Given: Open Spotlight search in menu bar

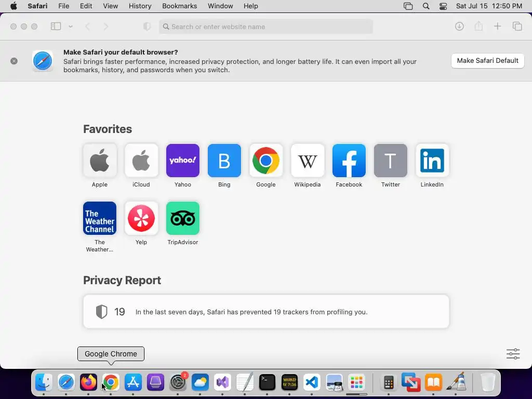Looking at the screenshot, I should pyautogui.click(x=426, y=6).
